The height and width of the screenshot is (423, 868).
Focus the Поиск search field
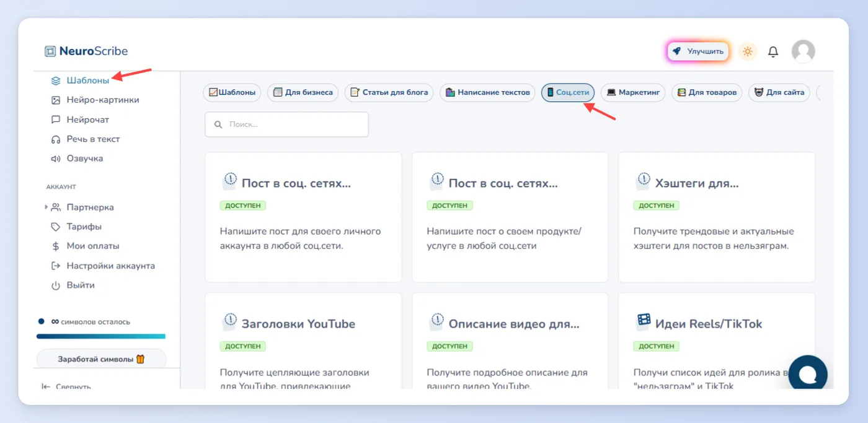point(286,124)
